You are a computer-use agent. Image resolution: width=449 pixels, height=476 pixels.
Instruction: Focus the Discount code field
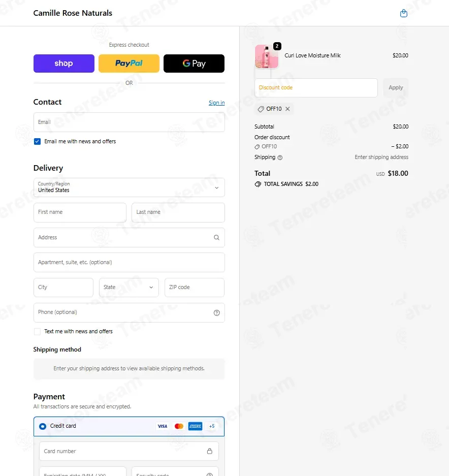tap(316, 88)
